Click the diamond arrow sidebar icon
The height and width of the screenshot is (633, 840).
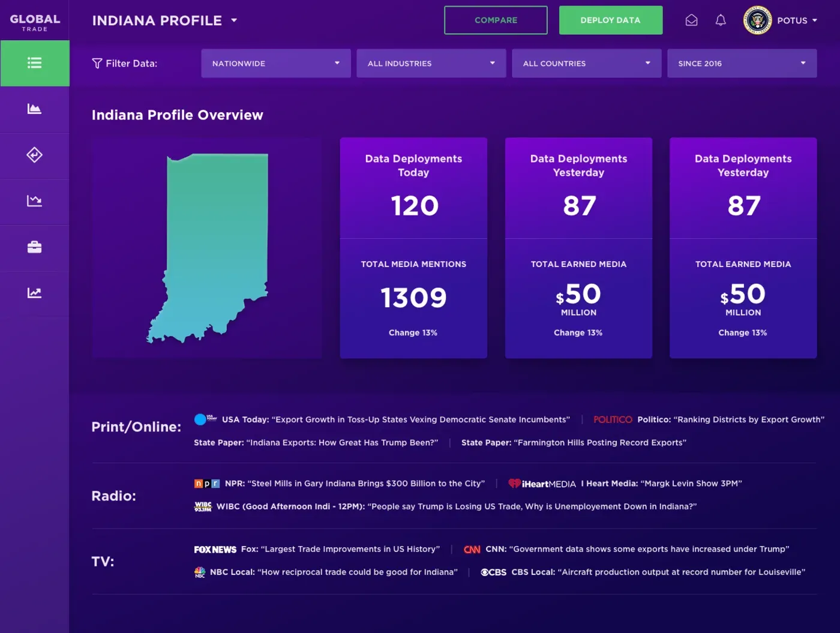pos(35,155)
